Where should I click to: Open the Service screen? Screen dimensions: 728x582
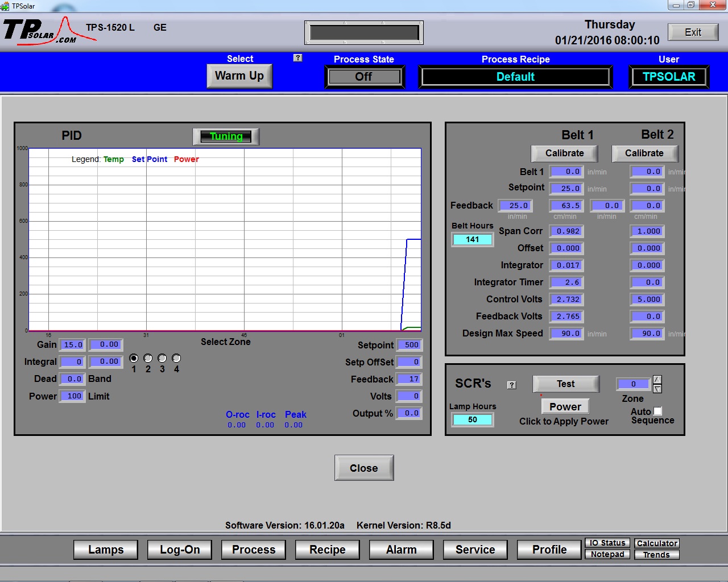click(475, 550)
